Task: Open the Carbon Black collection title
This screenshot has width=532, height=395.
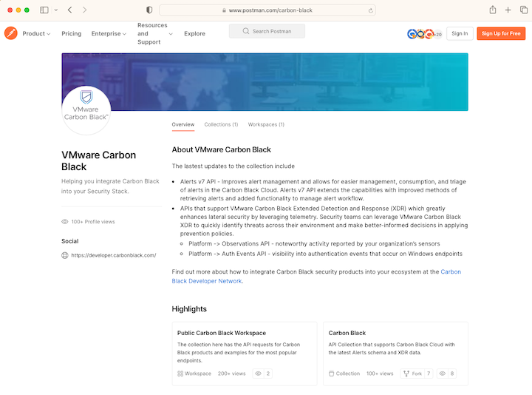Action: click(x=347, y=333)
